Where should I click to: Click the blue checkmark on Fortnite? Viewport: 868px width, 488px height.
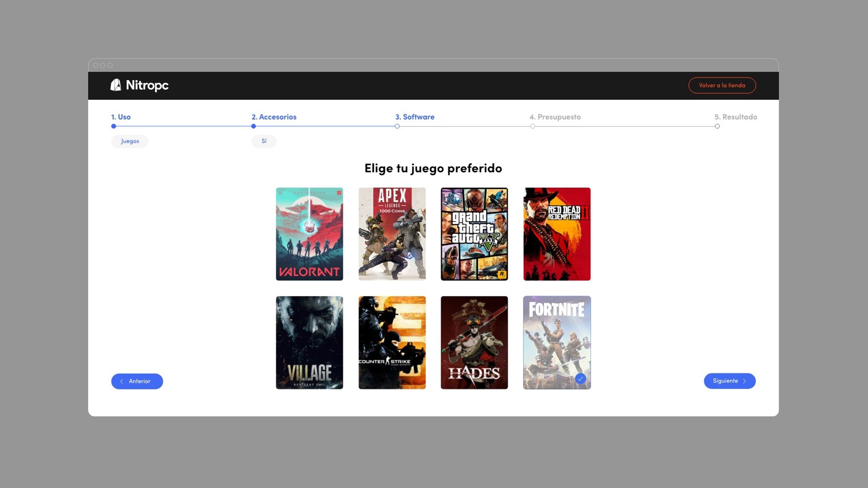(x=580, y=379)
